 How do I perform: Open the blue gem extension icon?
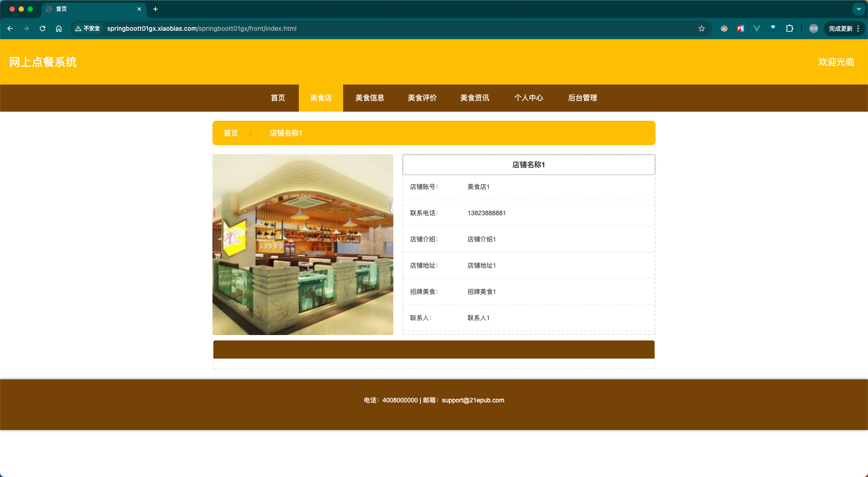click(x=773, y=28)
